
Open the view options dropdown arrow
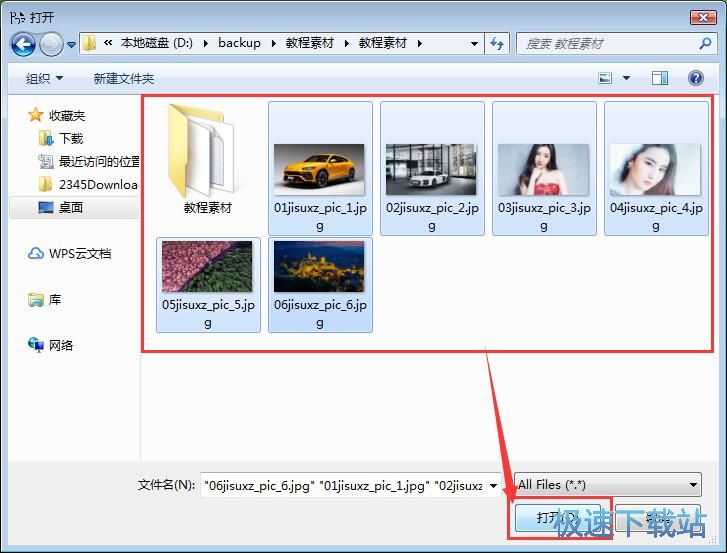pyautogui.click(x=626, y=78)
